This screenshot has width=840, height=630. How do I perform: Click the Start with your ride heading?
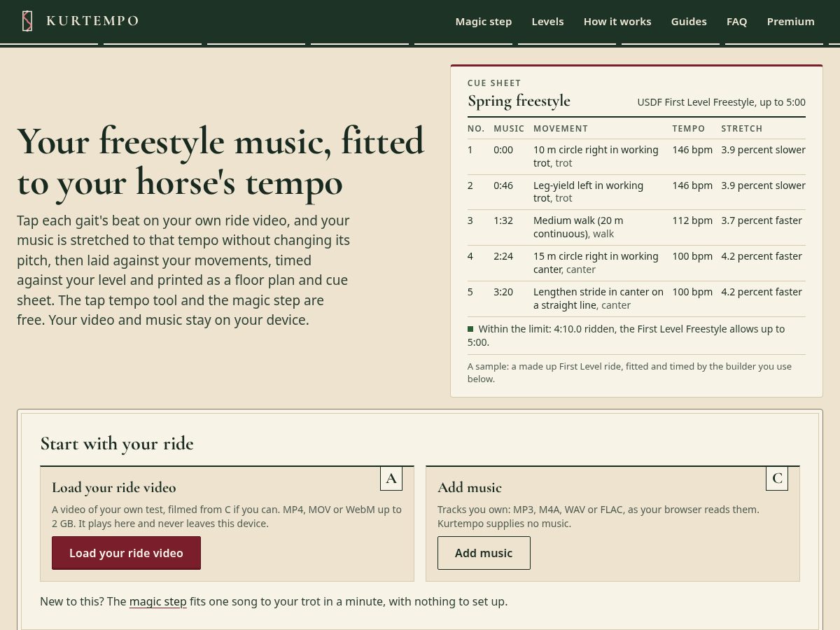point(117,444)
